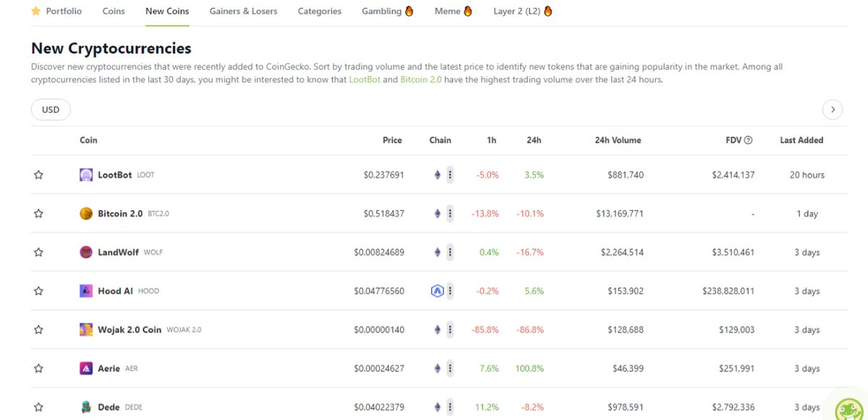Sort by the Price column header
This screenshot has height=420, width=868.
click(x=392, y=140)
